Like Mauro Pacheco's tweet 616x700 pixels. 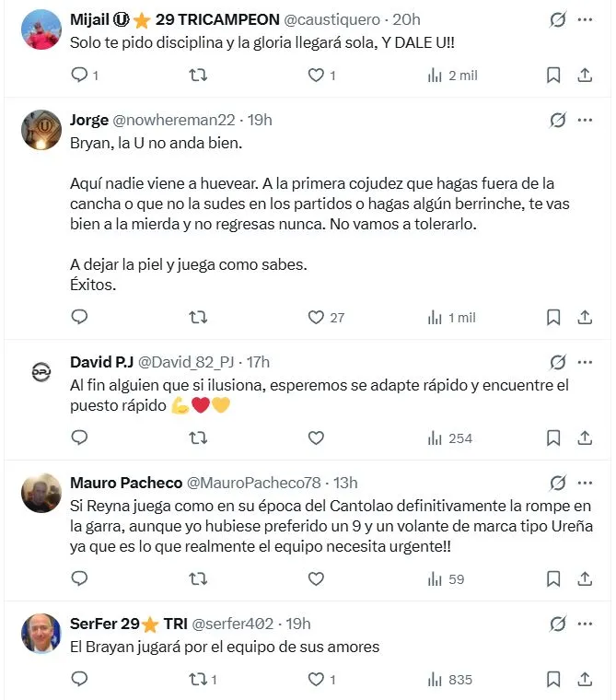(316, 579)
